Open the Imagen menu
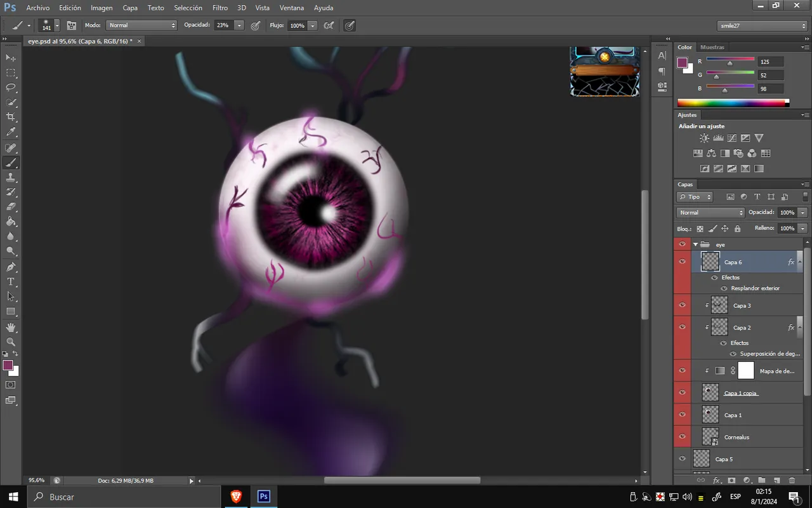 pyautogui.click(x=101, y=8)
